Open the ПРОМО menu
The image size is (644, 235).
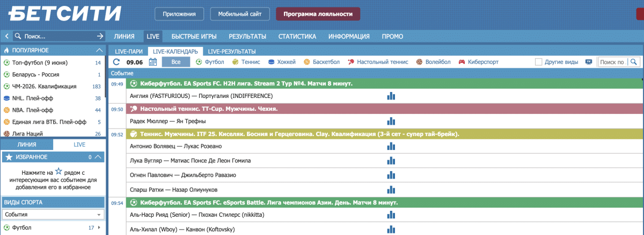[392, 37]
